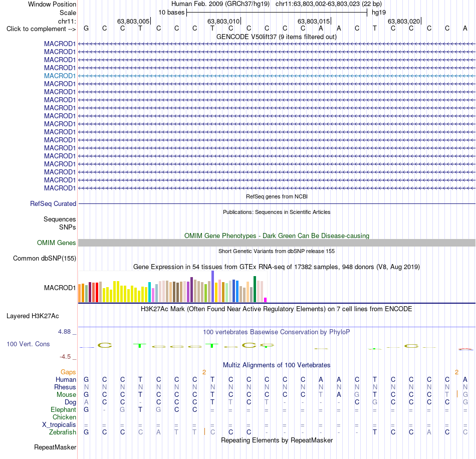Screen dimensions: 476x459
Task: Click the gray OMIM Genes bar
Action: 277,243
